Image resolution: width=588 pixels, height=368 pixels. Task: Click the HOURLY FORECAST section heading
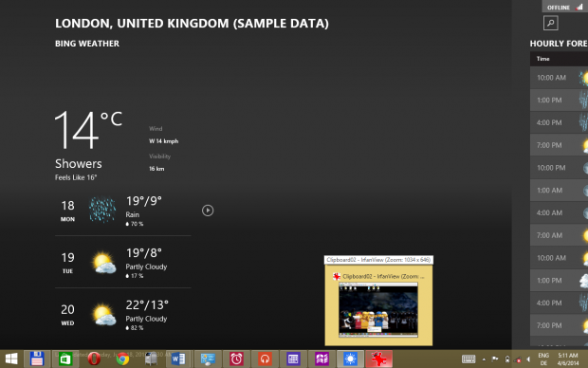(x=559, y=44)
